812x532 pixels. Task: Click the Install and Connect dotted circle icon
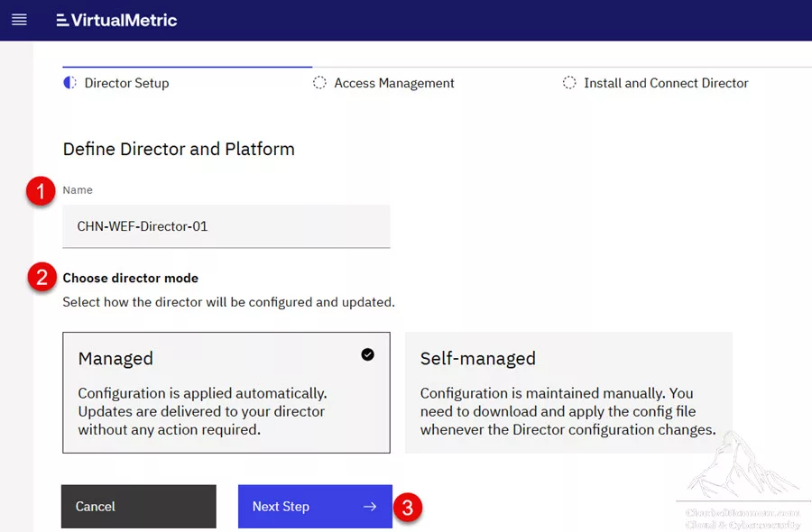tap(569, 83)
